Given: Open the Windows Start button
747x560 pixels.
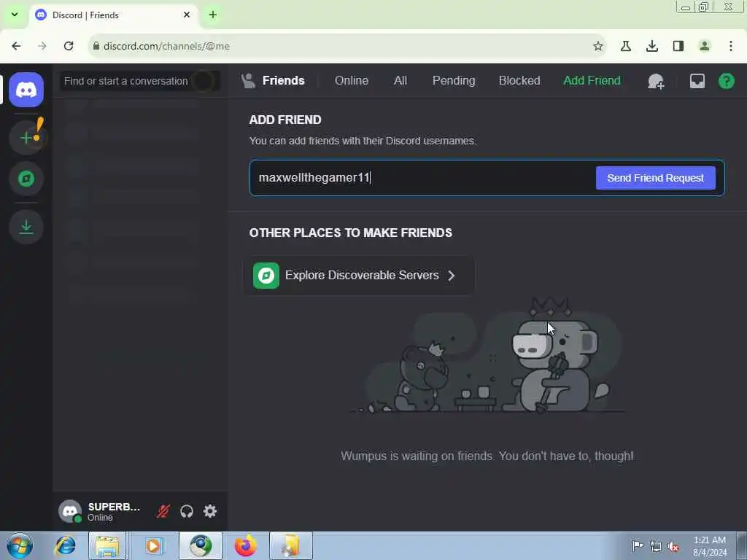Looking at the screenshot, I should tap(20, 545).
